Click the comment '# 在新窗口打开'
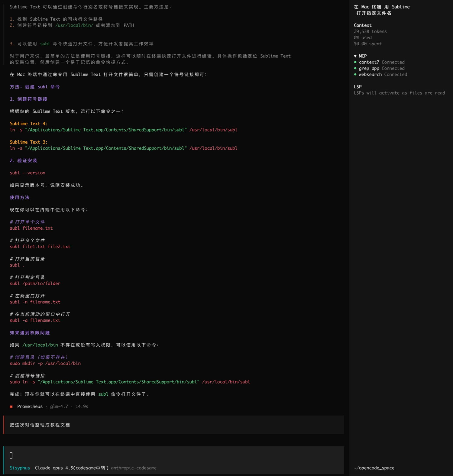Screen dimensions: 453x476 coord(27,296)
